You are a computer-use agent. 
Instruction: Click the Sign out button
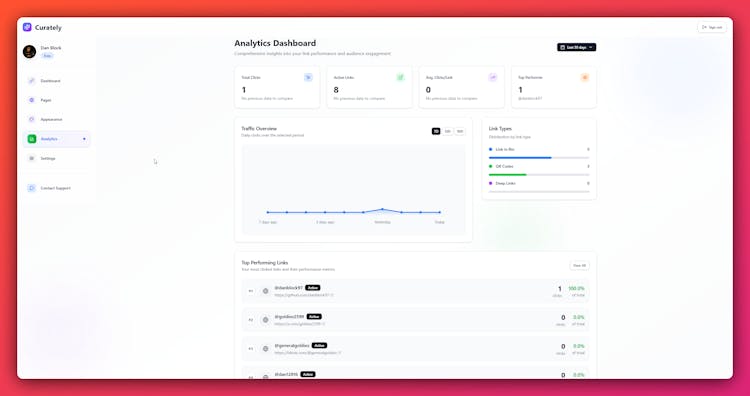[712, 27]
